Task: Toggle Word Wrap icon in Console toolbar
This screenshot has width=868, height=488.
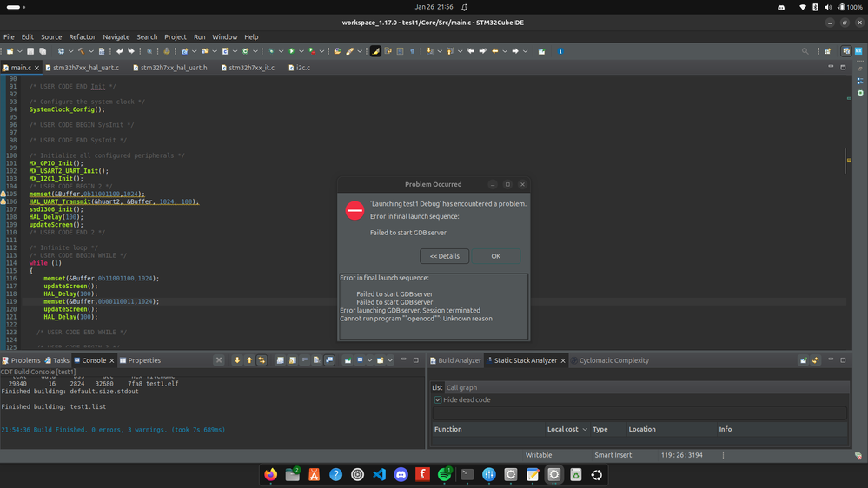Action: (304, 360)
